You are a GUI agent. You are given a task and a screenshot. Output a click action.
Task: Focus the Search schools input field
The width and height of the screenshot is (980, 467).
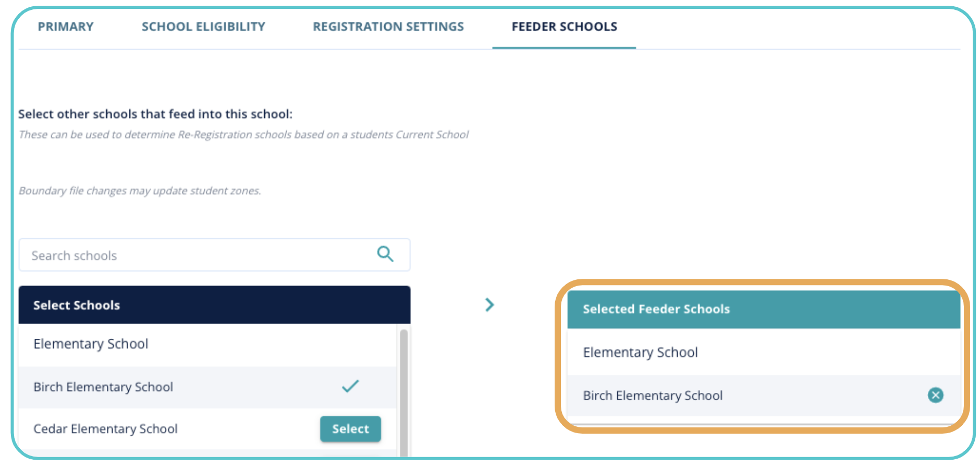coord(198,255)
